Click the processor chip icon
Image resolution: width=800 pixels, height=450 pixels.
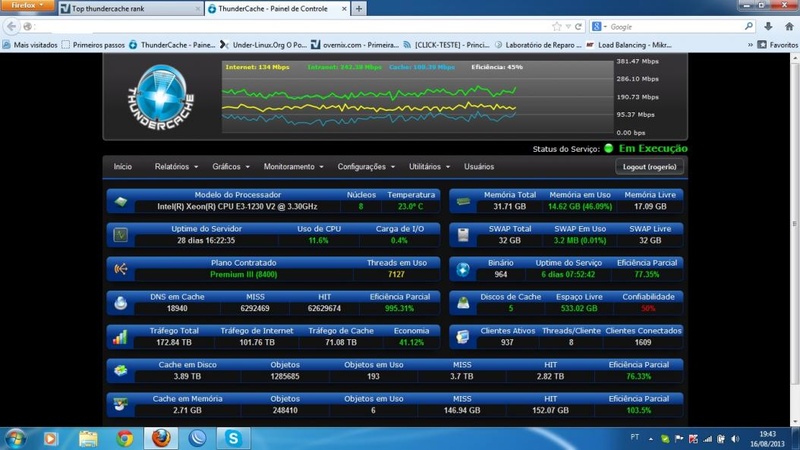pos(121,202)
